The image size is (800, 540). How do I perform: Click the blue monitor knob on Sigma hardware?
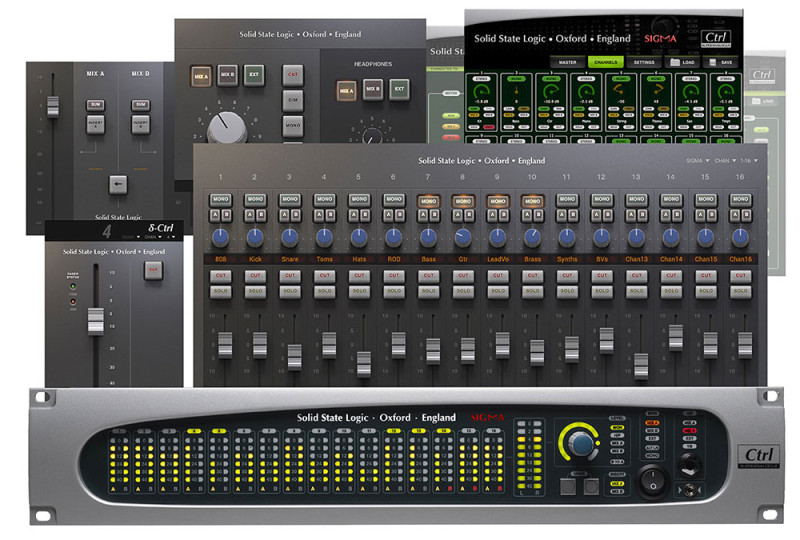[581, 444]
